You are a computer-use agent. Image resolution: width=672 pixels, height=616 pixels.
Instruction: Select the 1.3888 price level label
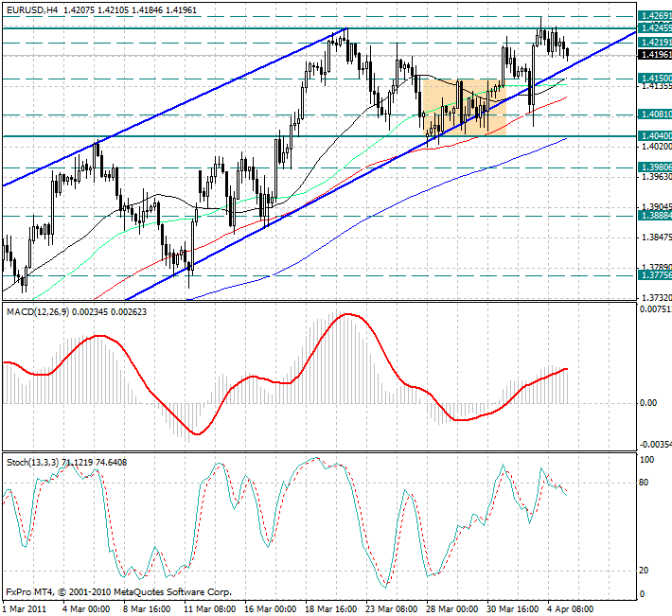click(x=655, y=216)
